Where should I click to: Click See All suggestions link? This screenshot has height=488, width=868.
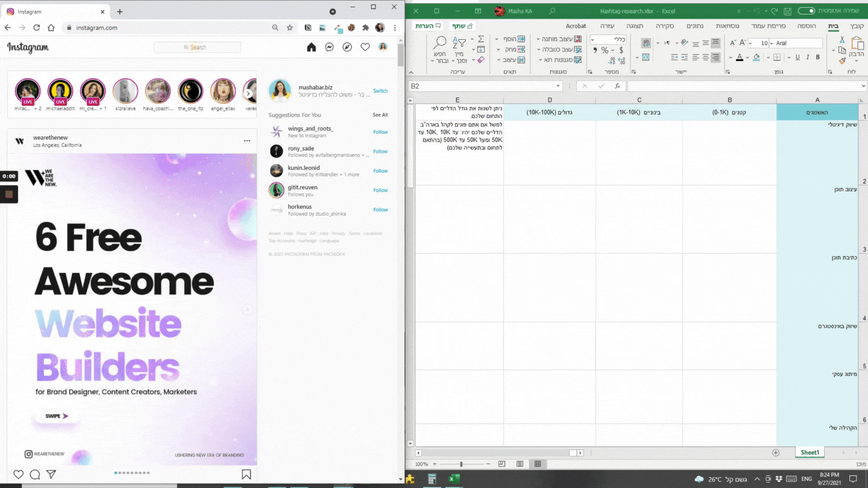tap(380, 115)
